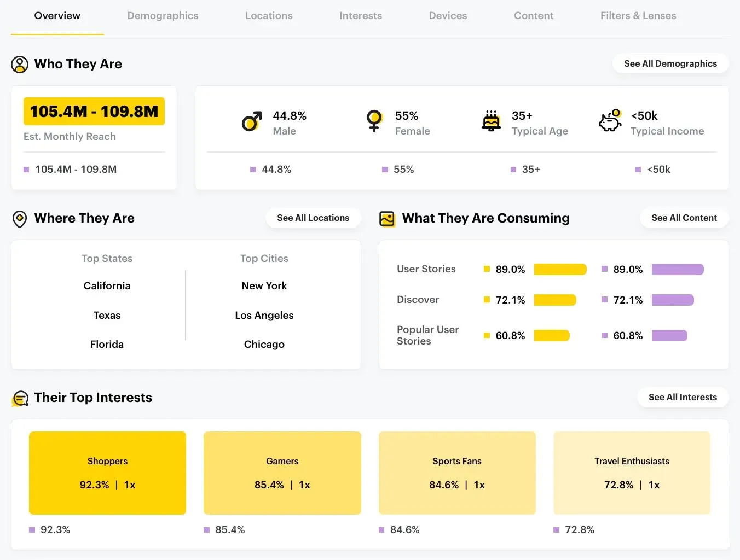Click the location pin icon beside Where They Are
The width and height of the screenshot is (740, 560).
click(x=20, y=219)
